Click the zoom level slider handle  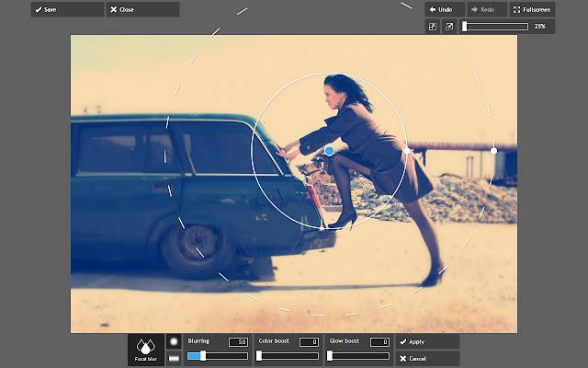coord(465,27)
